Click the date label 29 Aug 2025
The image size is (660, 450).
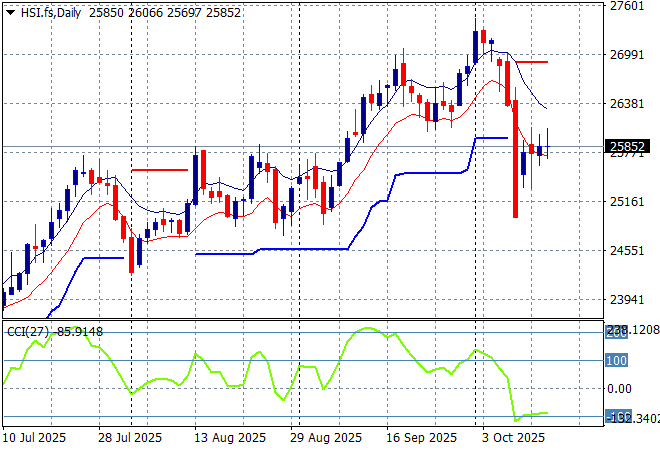click(326, 438)
